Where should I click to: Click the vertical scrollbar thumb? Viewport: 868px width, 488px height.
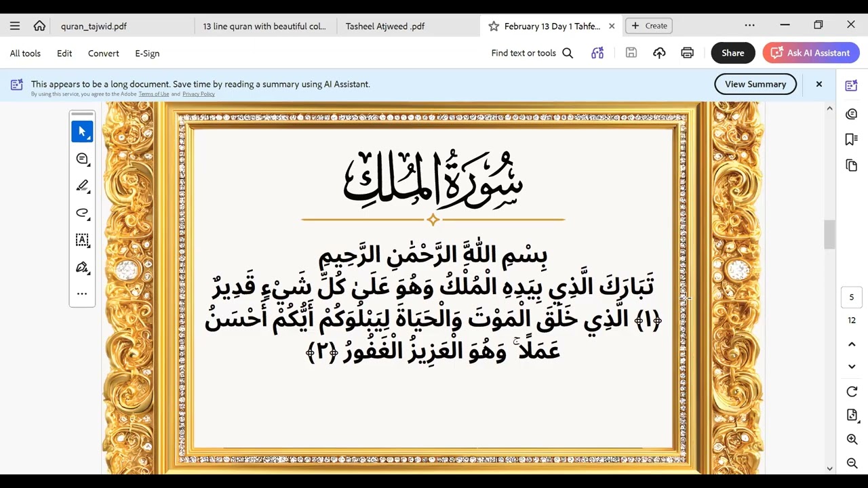pyautogui.click(x=829, y=235)
